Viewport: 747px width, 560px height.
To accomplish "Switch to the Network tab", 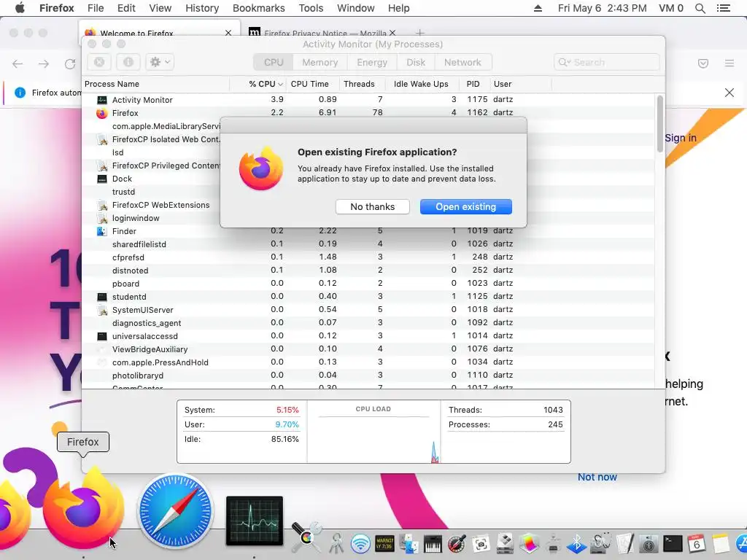I will [462, 63].
